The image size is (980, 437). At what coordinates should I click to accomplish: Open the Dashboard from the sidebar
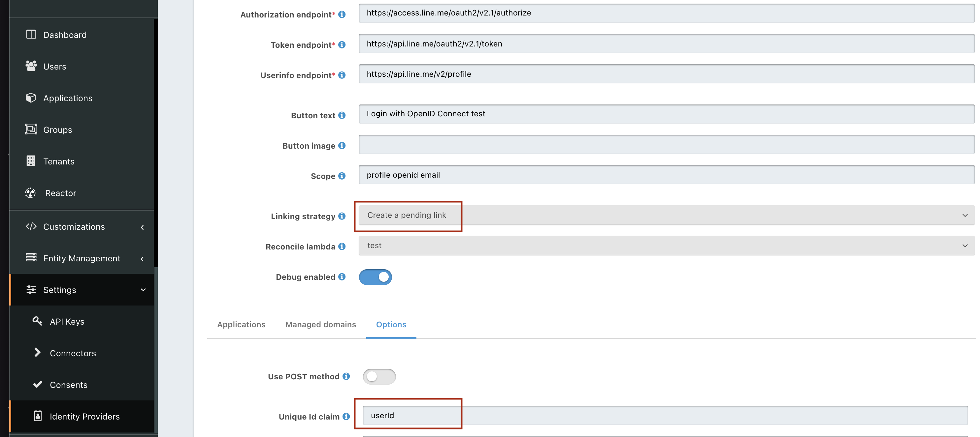click(x=65, y=35)
